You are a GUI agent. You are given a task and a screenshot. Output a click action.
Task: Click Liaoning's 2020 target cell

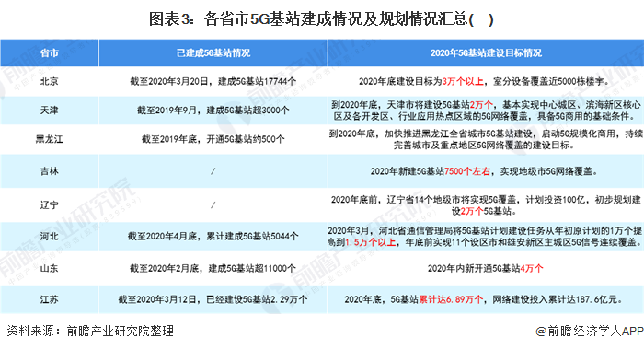pyautogui.click(x=486, y=204)
